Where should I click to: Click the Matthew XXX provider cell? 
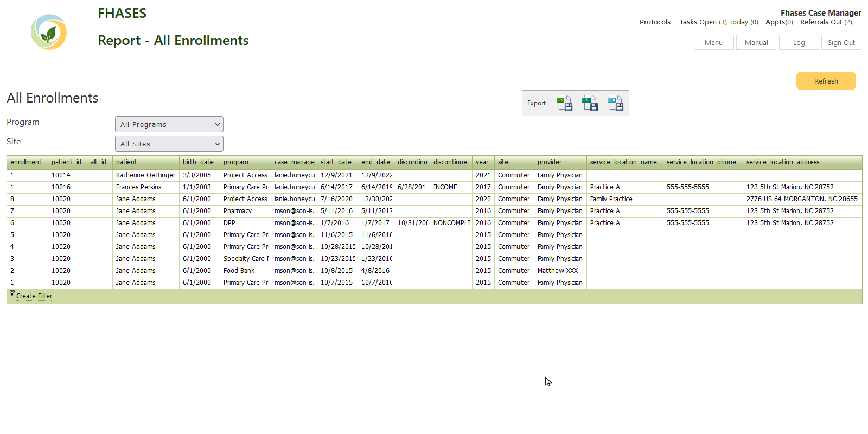pos(560,271)
